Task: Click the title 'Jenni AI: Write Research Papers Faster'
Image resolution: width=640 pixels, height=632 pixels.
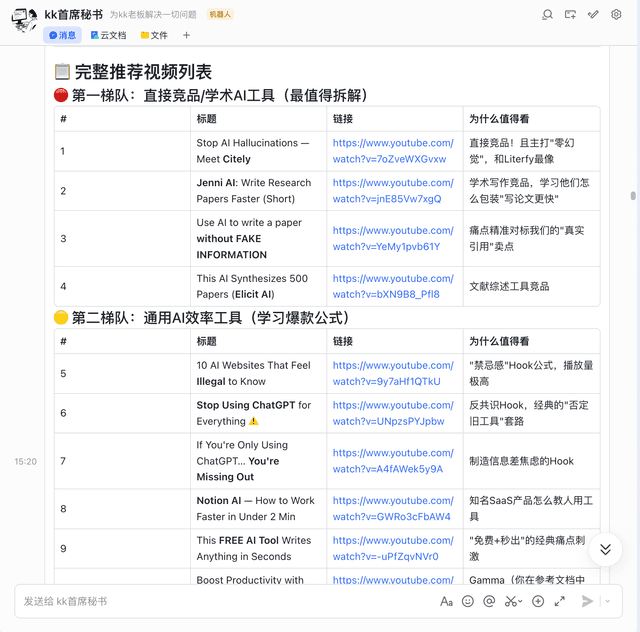Action: pyautogui.click(x=253, y=191)
